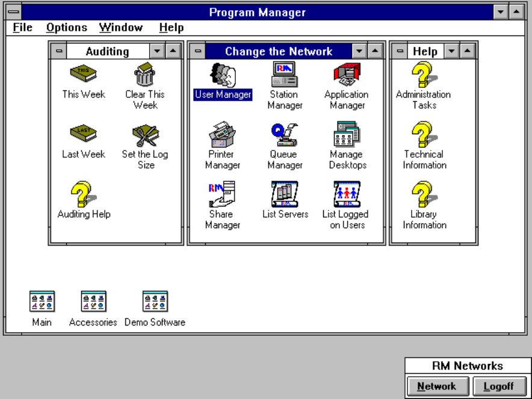This screenshot has height=399, width=532.
Task: Minimize the Auditing group window
Action: tap(157, 51)
